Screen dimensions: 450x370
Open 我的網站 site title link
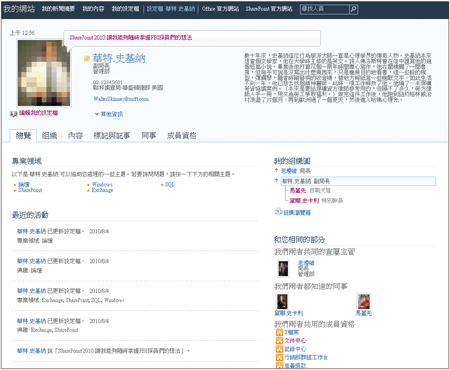tap(19, 9)
